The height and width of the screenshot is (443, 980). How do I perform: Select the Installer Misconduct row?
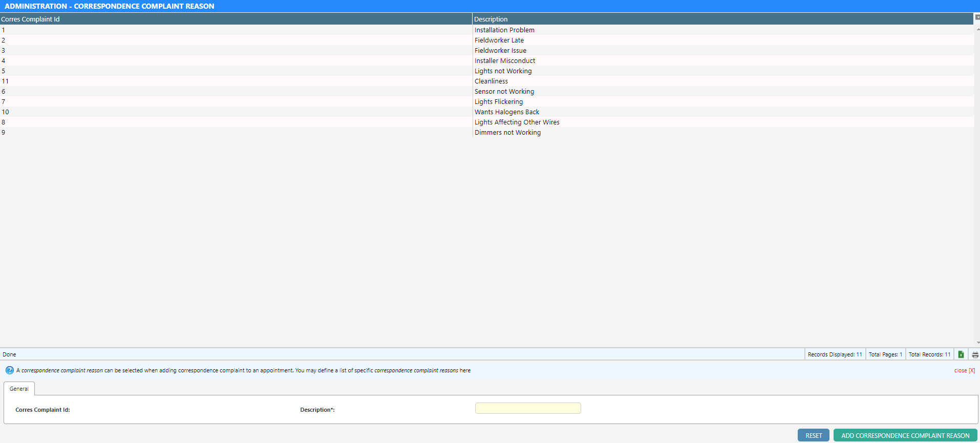[504, 60]
